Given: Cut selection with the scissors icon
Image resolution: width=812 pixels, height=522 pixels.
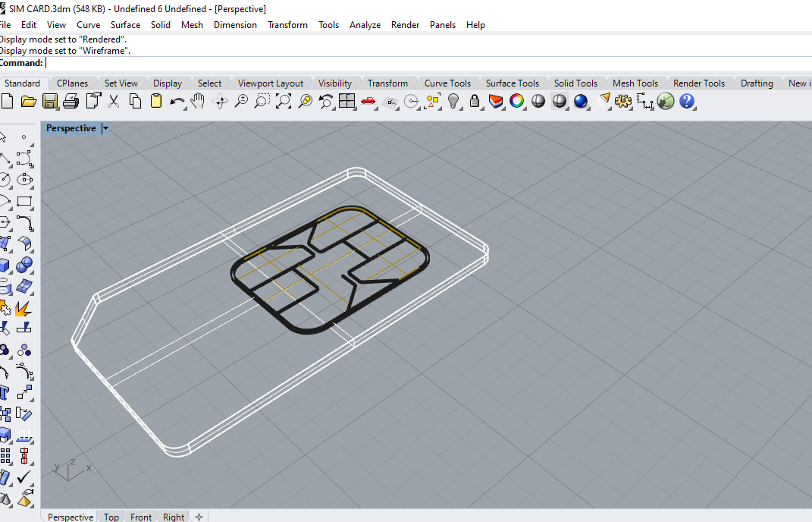Looking at the screenshot, I should point(114,101).
